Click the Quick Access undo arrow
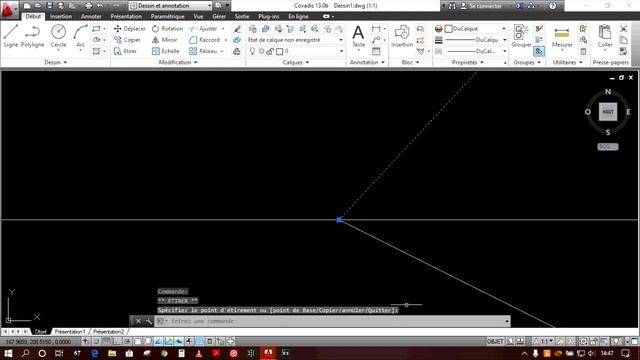The image size is (640, 360). click(x=100, y=6)
